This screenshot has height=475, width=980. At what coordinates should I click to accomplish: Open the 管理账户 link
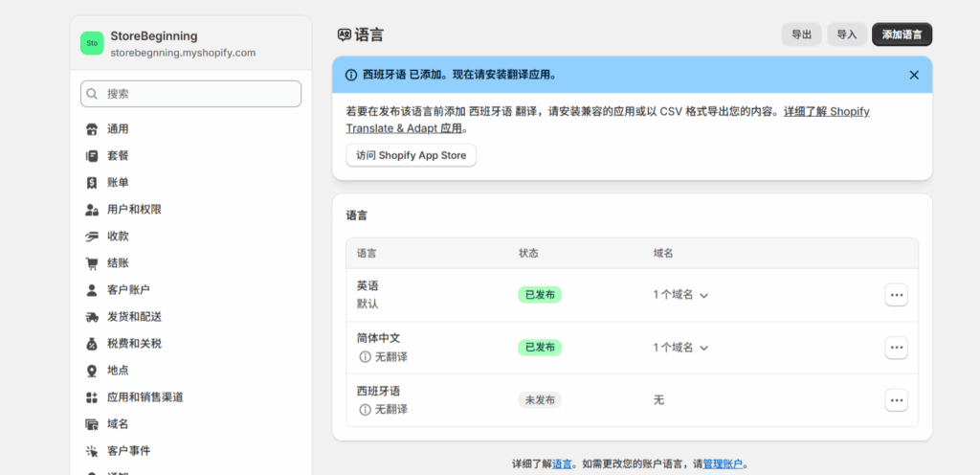[x=723, y=464]
